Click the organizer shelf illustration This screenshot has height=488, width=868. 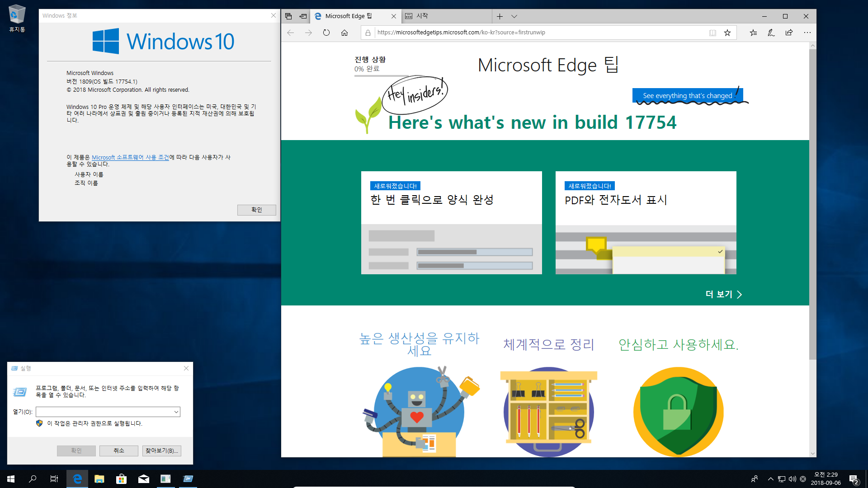[549, 412]
